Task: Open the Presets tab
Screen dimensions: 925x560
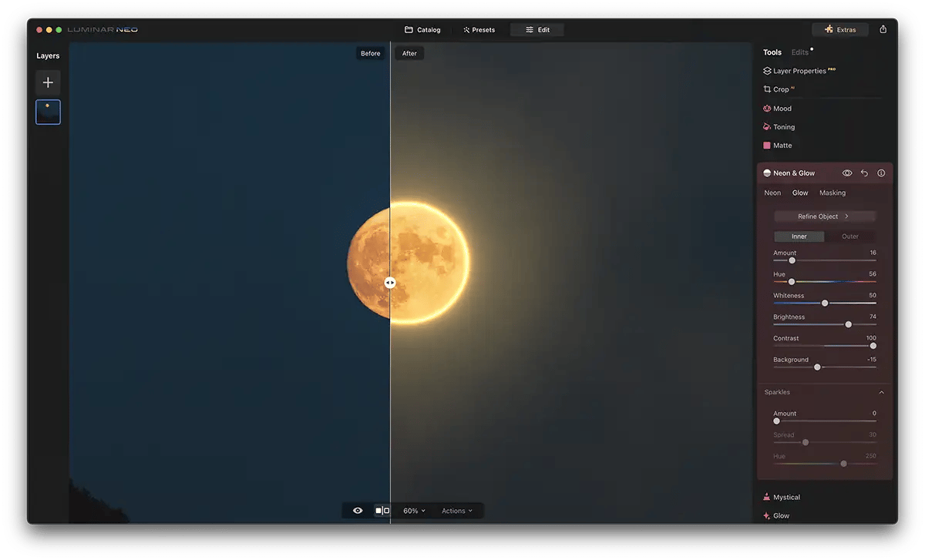Action: 479,30
